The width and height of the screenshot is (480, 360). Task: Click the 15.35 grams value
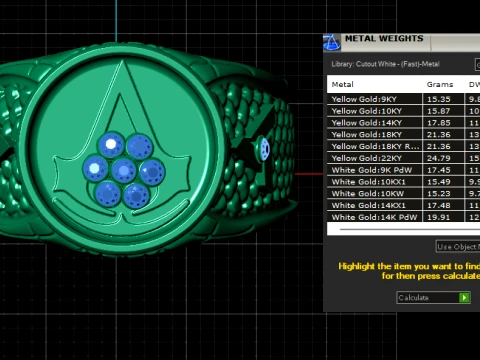(x=439, y=99)
